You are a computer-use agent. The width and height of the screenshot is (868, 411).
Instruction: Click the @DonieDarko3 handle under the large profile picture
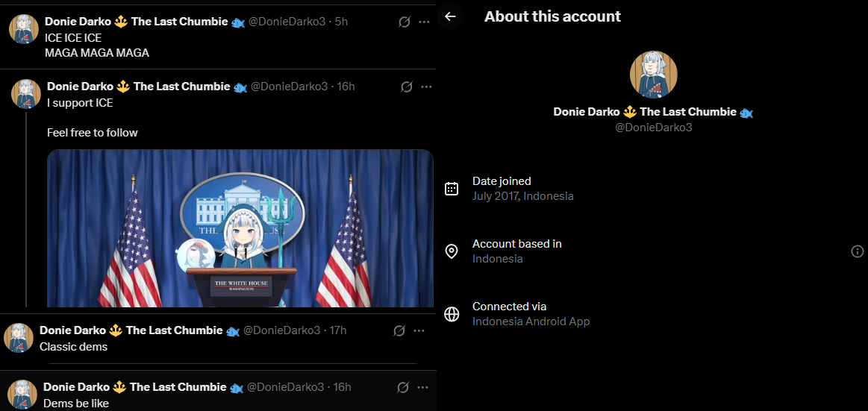[654, 128]
